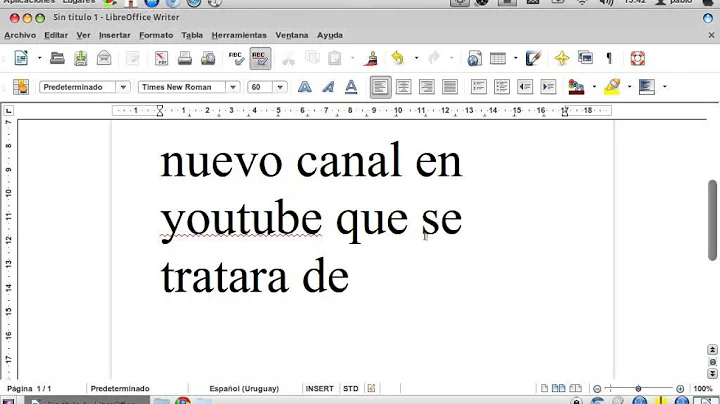
Task: Open the Archivo menu
Action: pyautogui.click(x=20, y=35)
